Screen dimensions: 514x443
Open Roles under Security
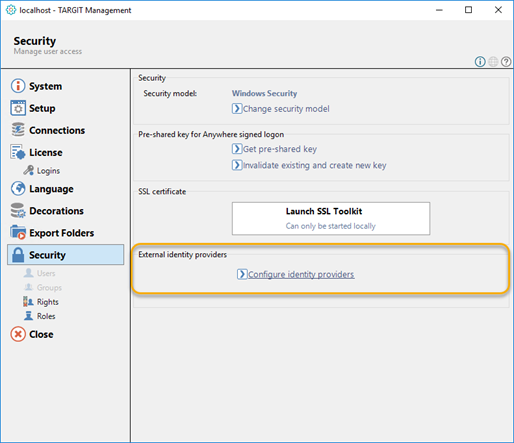[x=39, y=316]
